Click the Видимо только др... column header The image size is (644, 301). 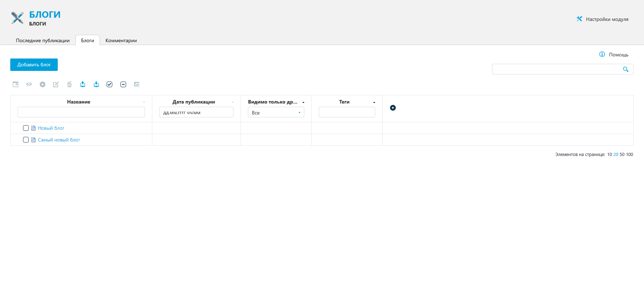click(273, 102)
